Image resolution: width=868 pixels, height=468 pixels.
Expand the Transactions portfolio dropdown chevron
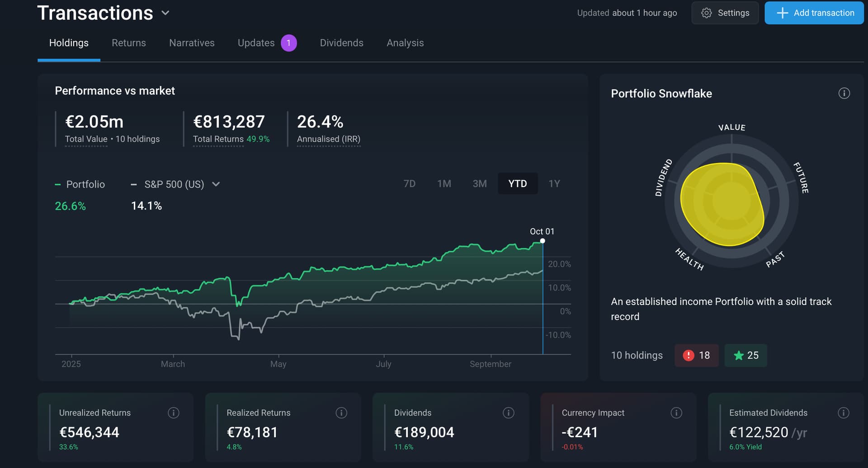[165, 13]
